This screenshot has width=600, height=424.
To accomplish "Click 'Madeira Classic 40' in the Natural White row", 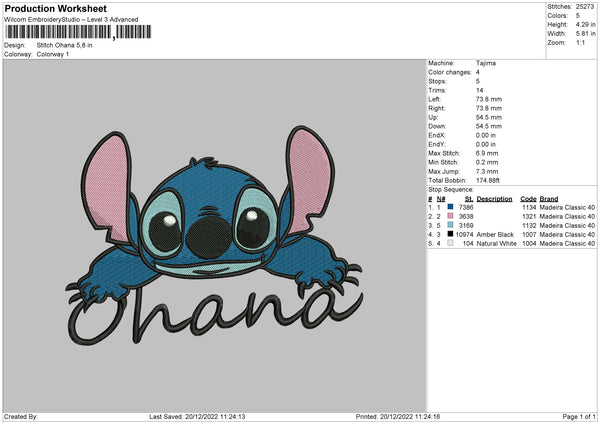I will click(x=567, y=243).
